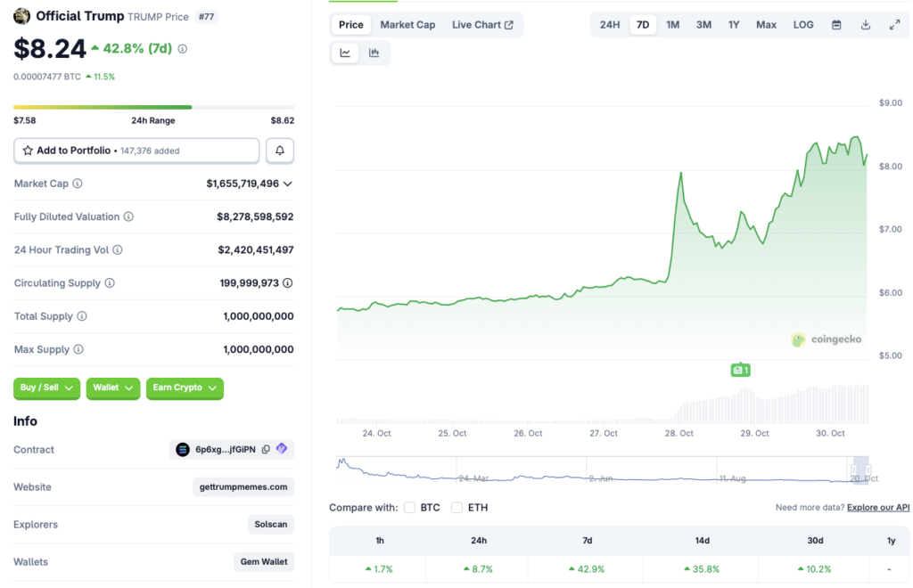Switch to candlestick chart icon
The image size is (913, 588).
(374, 53)
